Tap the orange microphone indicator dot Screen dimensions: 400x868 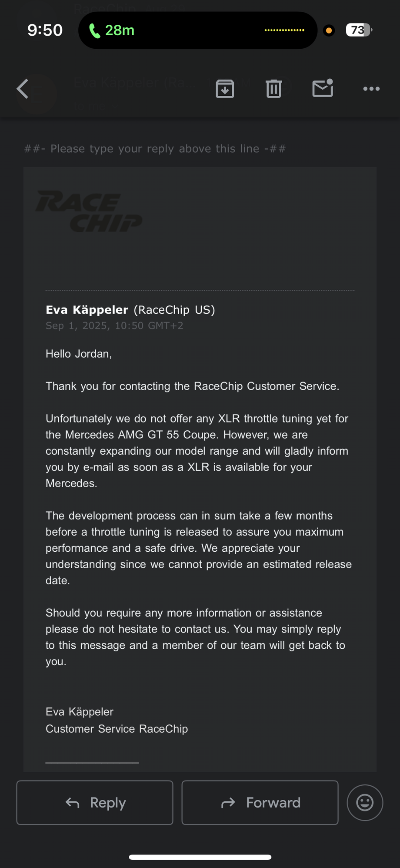329,30
